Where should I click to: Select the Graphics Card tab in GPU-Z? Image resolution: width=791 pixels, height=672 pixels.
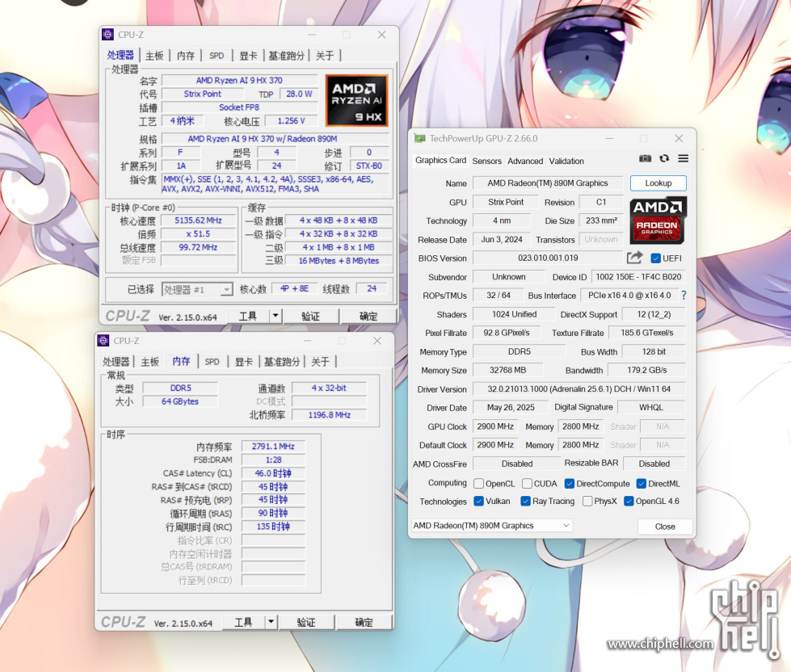[441, 160]
